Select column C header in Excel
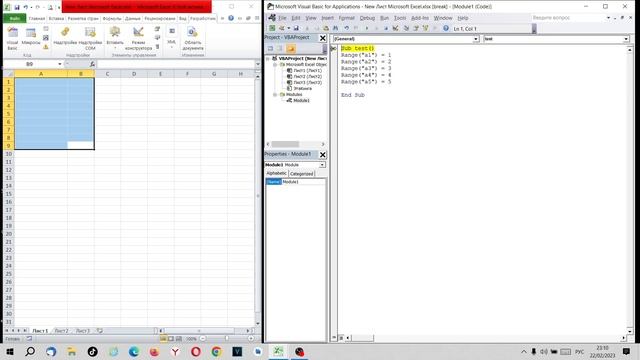This screenshot has height=360, width=640. [x=107, y=74]
